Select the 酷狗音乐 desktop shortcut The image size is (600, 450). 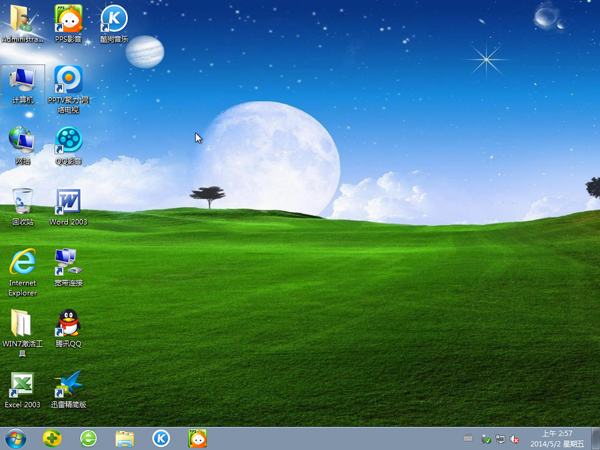114,23
